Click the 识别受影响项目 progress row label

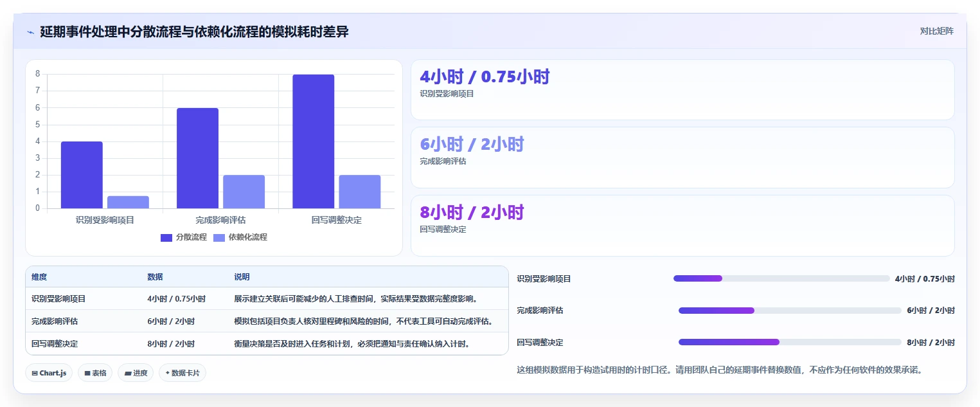pos(544,279)
